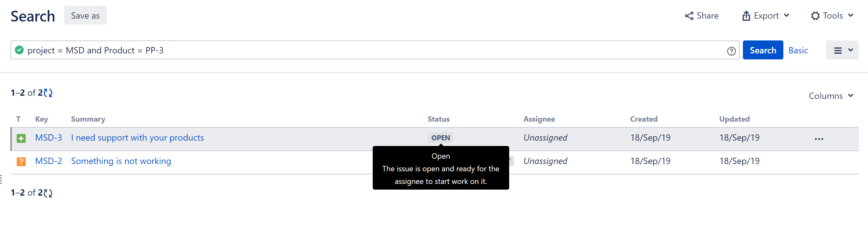Click the orange question icon for MSD-2
Image resolution: width=868 pixels, height=225 pixels.
tap(21, 161)
